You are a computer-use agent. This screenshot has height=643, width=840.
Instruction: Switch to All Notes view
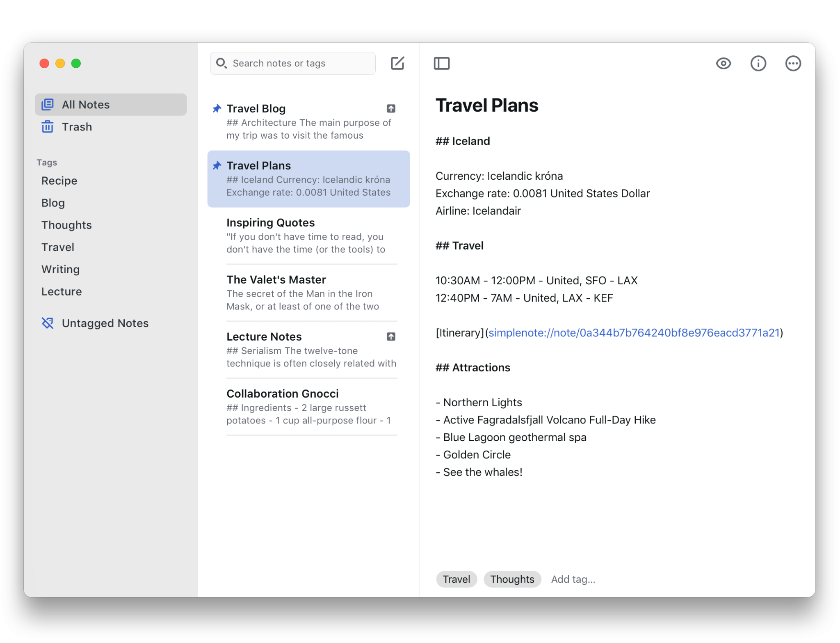point(85,104)
